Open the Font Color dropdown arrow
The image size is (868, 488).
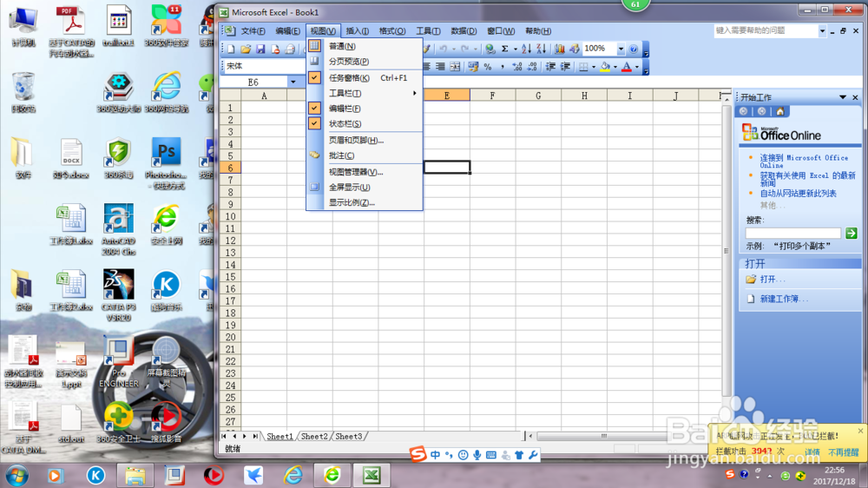click(636, 67)
